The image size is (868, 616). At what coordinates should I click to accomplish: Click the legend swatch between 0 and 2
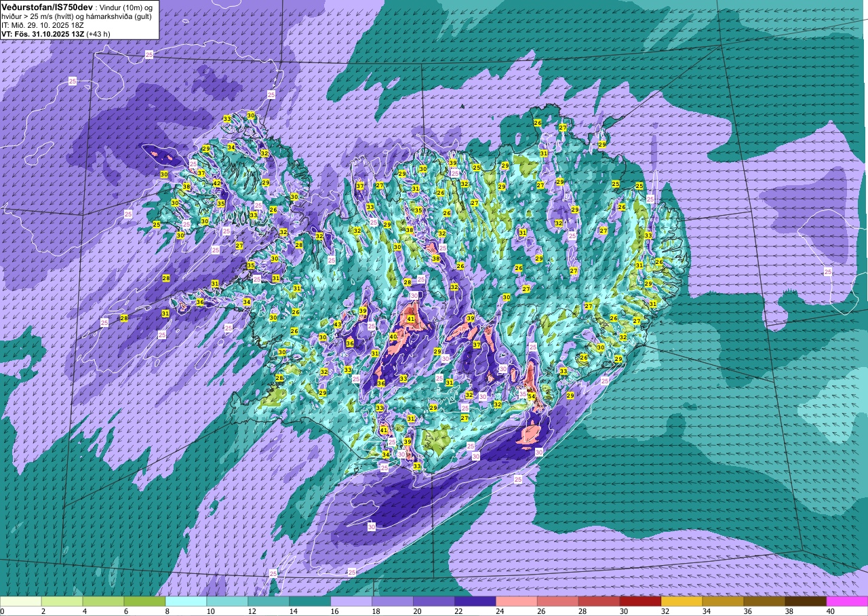click(x=20, y=601)
